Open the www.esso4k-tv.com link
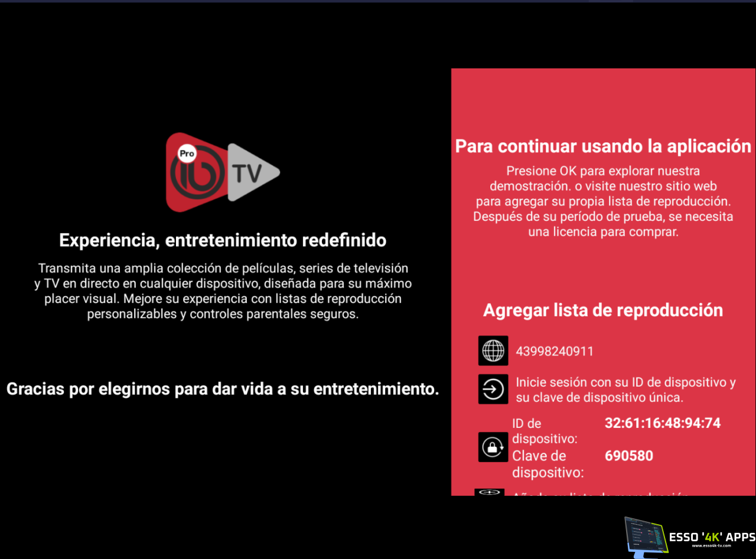The height and width of the screenshot is (559, 756). coord(711,547)
